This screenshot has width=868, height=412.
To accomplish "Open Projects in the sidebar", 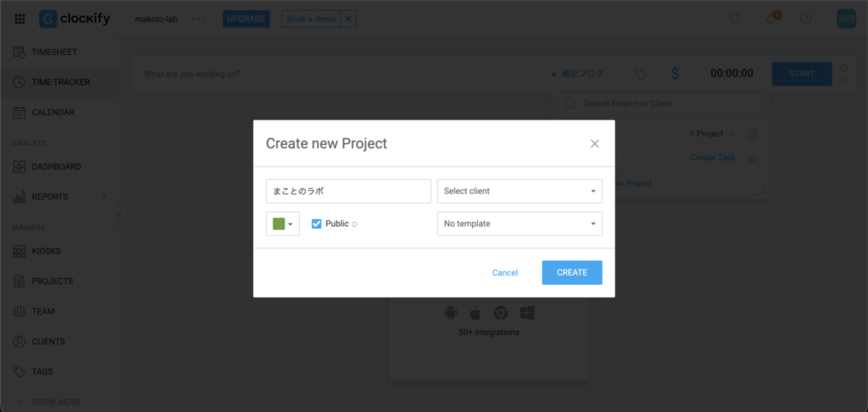I will pyautogui.click(x=52, y=281).
